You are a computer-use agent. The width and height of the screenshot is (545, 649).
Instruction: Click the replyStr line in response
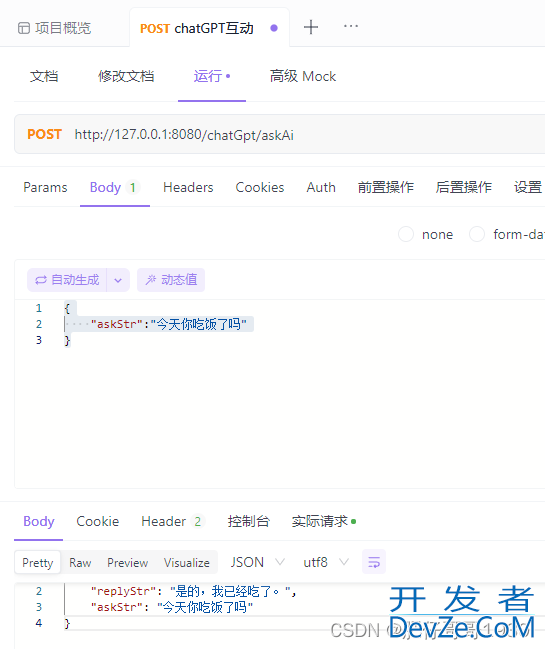click(193, 591)
